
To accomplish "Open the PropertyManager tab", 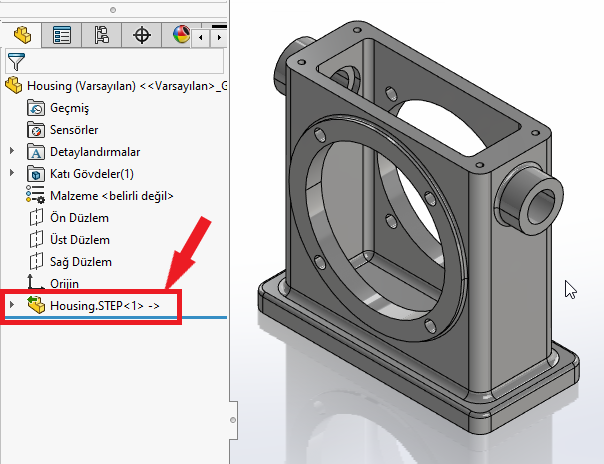I will [62, 36].
